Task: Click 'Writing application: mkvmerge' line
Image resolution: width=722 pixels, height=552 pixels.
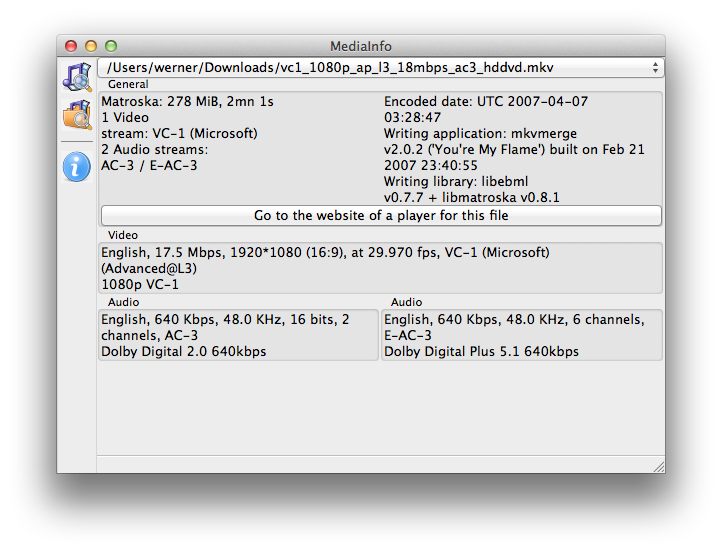Action: (x=480, y=134)
